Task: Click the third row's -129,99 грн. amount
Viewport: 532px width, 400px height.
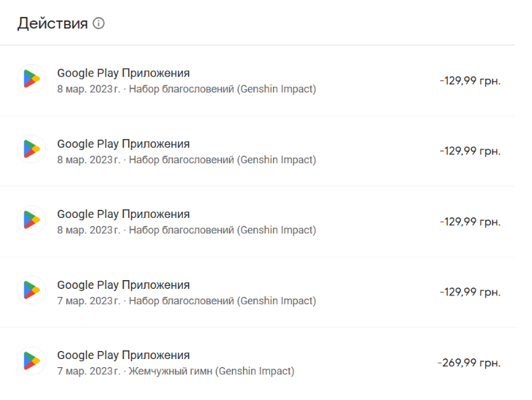Action: click(471, 222)
